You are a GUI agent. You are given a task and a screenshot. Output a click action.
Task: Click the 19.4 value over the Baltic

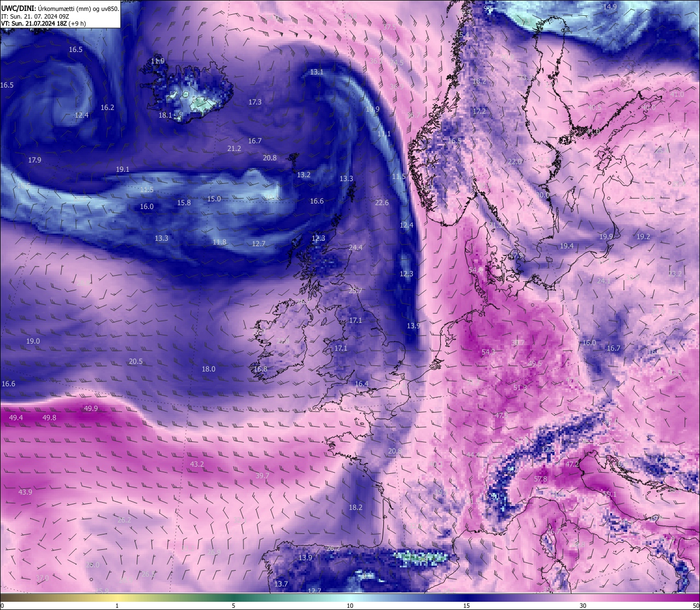click(567, 246)
